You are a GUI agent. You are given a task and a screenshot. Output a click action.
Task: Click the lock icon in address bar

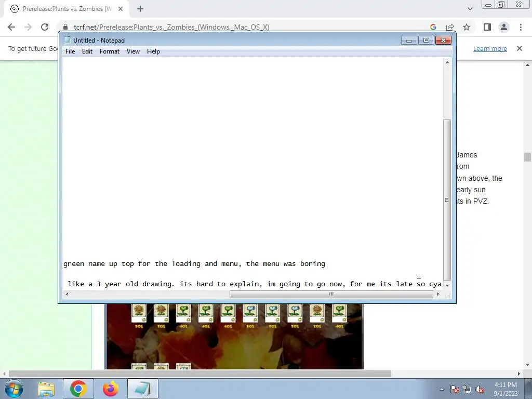click(x=65, y=27)
